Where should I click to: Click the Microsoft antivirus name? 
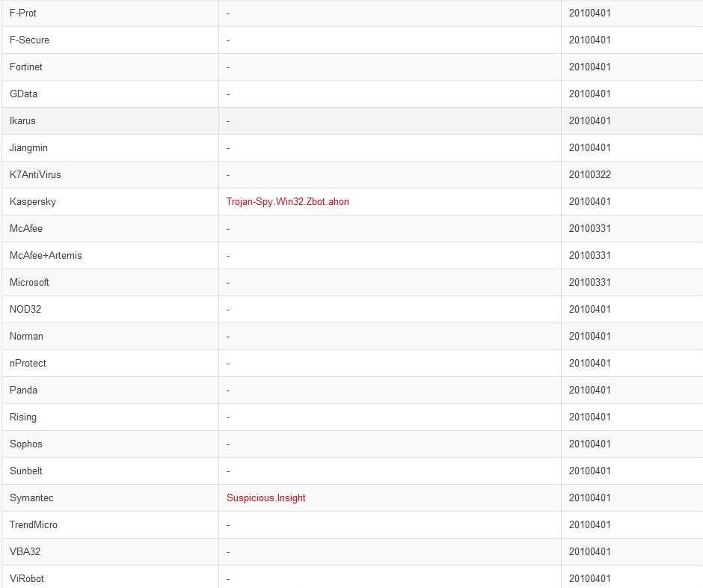click(x=29, y=282)
